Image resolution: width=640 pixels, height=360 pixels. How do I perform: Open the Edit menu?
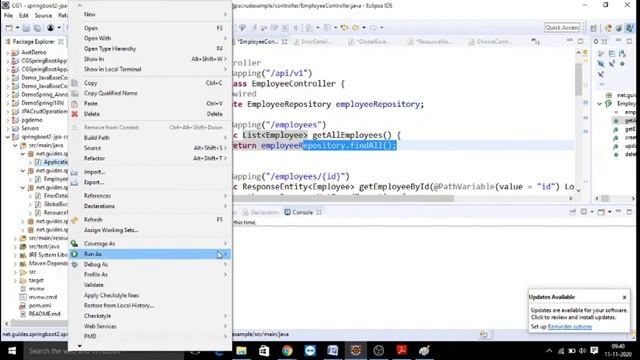pyautogui.click(x=24, y=16)
